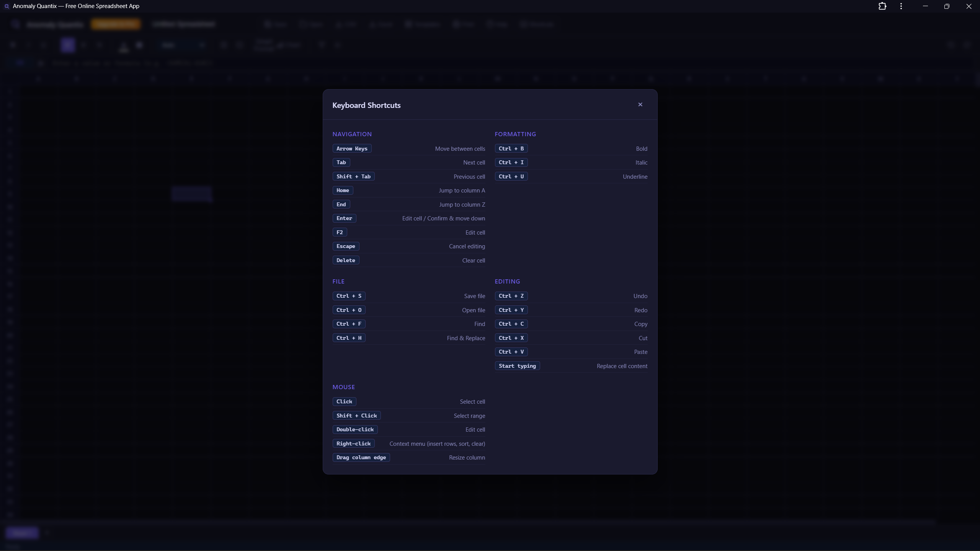Click the Ctrl + Z Undo badge
The width and height of the screenshot is (980, 551).
511,296
